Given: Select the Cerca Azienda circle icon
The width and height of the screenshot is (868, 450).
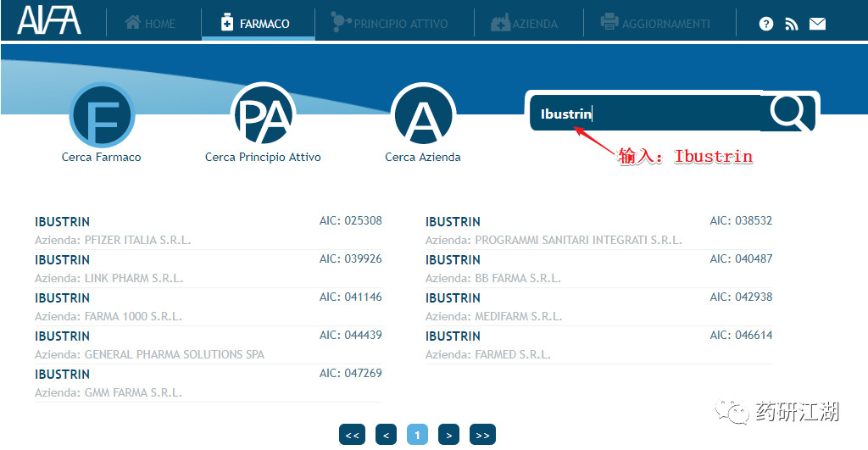Looking at the screenshot, I should tap(424, 116).
